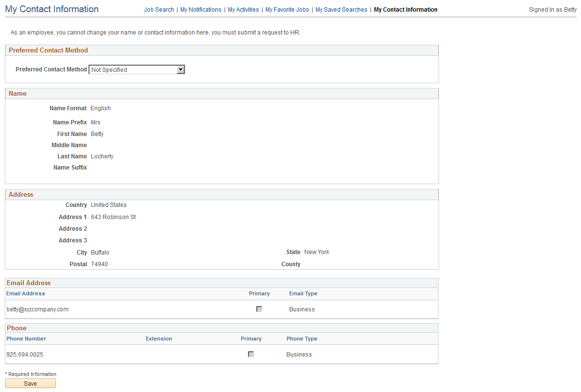
Task: Open the Preferred Contact Method dropdown
Action: coord(137,69)
